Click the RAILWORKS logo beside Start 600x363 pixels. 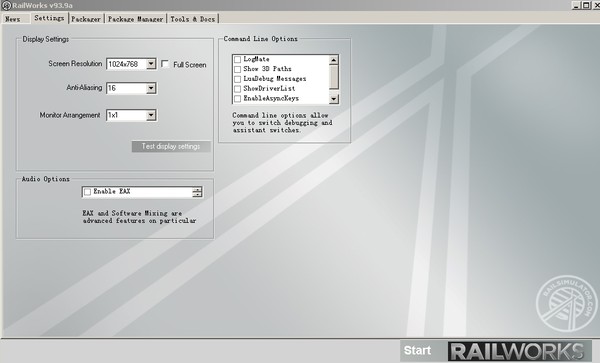[520, 351]
